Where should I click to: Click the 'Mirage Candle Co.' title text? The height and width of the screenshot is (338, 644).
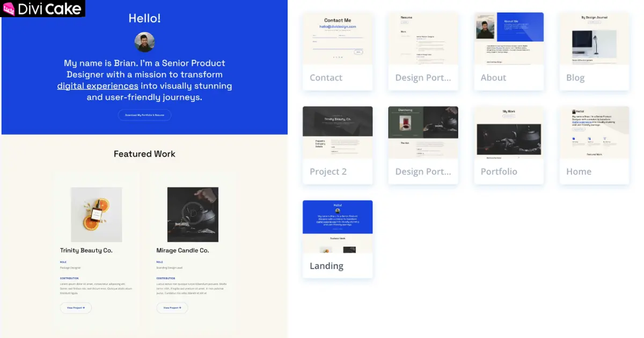click(182, 251)
